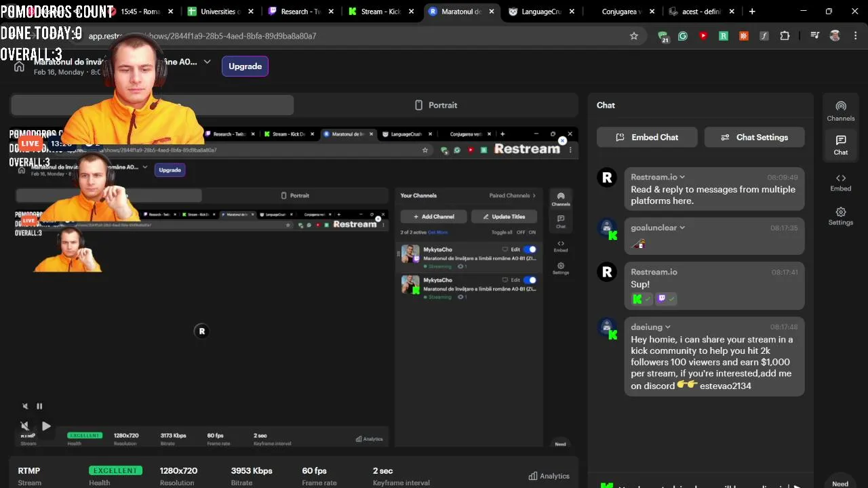The image size is (868, 488).
Task: Toggle MykytaCho Kick channel switch in preview
Action: (530, 280)
